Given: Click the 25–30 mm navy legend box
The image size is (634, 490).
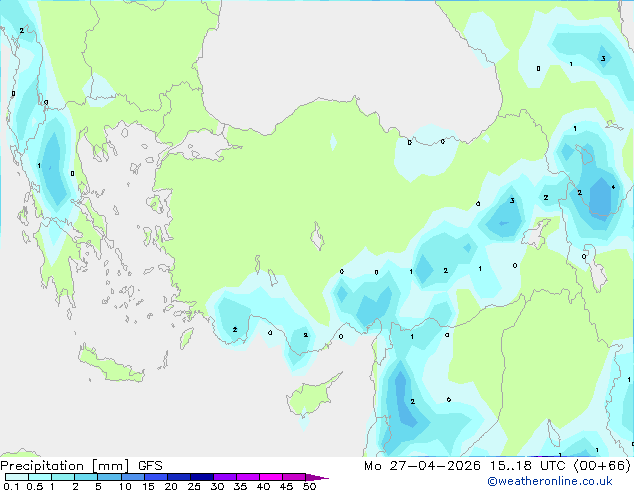Looking at the screenshot, I should [202, 477].
